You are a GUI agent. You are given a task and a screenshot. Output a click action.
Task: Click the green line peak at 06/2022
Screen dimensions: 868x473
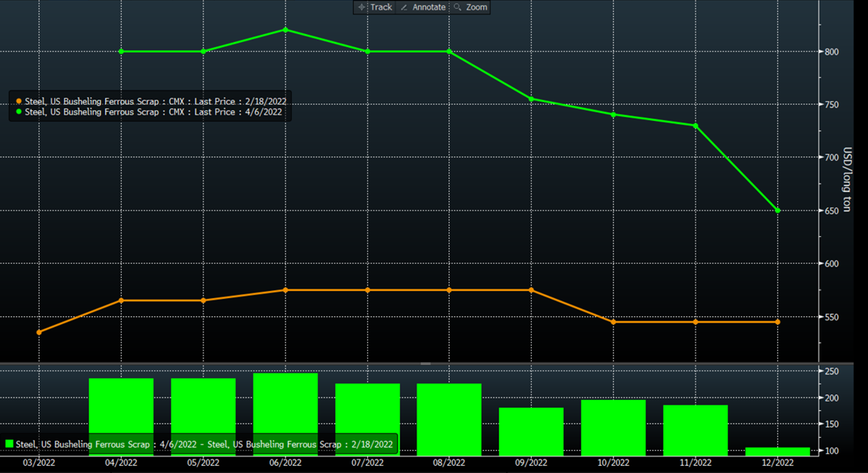click(x=285, y=30)
